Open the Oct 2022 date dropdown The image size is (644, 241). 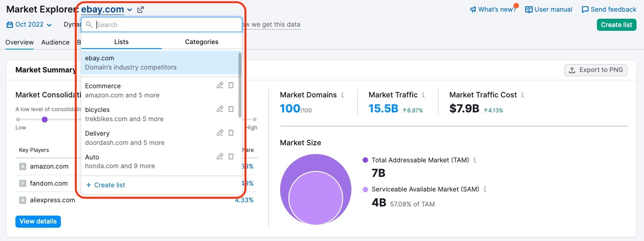[x=29, y=25]
